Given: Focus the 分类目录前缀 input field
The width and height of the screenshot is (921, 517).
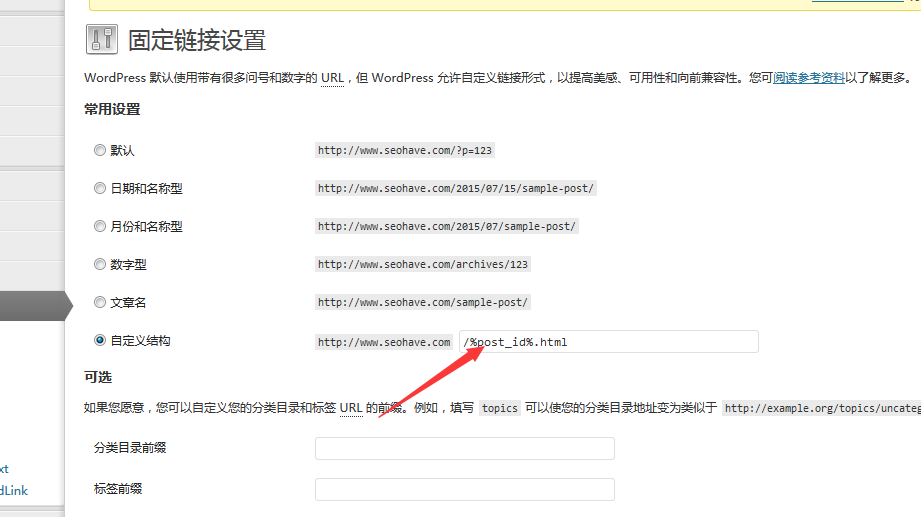Looking at the screenshot, I should point(465,448).
